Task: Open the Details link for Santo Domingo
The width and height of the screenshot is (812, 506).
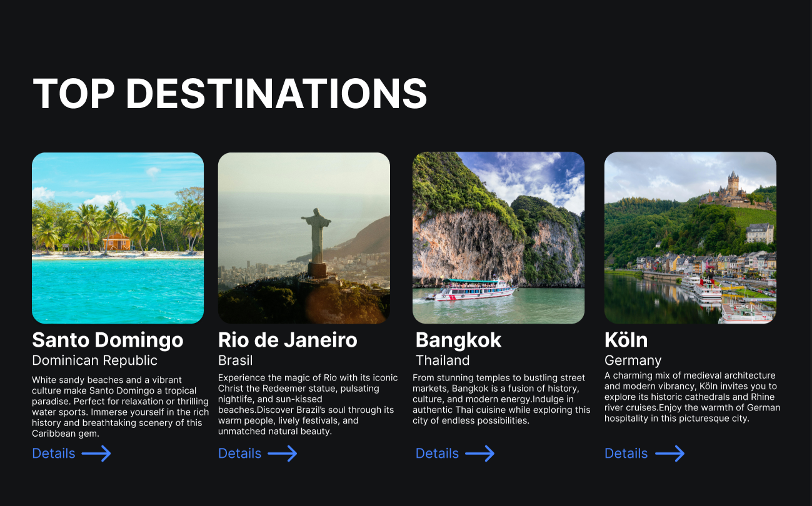Action: 54,454
